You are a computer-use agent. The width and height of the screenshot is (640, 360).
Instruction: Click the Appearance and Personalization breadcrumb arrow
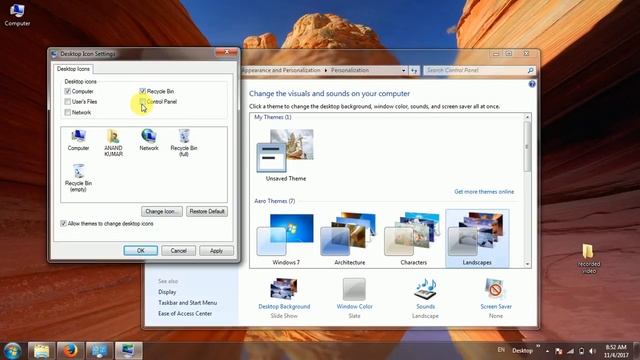click(326, 70)
